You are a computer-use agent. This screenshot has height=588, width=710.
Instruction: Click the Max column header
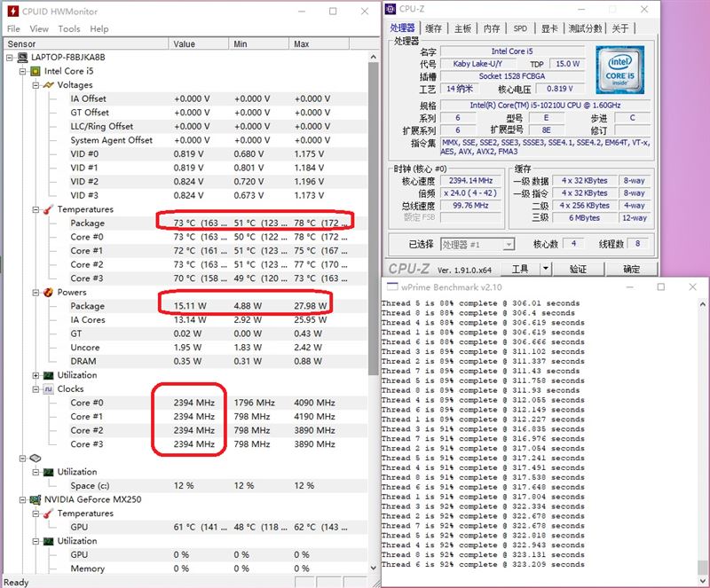click(x=319, y=44)
